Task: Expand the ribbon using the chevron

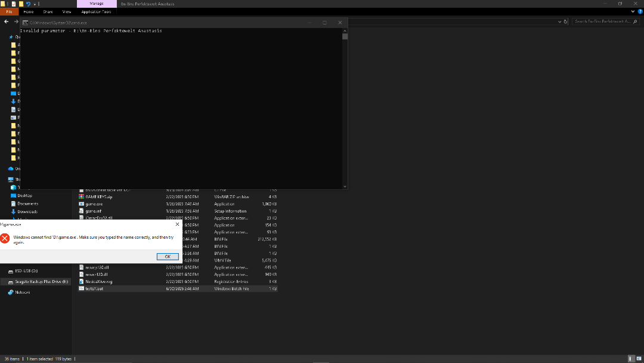Action: point(633,11)
